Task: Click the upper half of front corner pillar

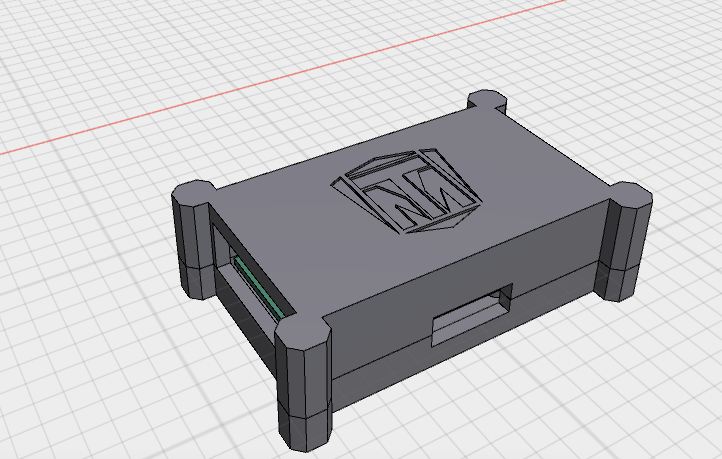Action: [302, 365]
